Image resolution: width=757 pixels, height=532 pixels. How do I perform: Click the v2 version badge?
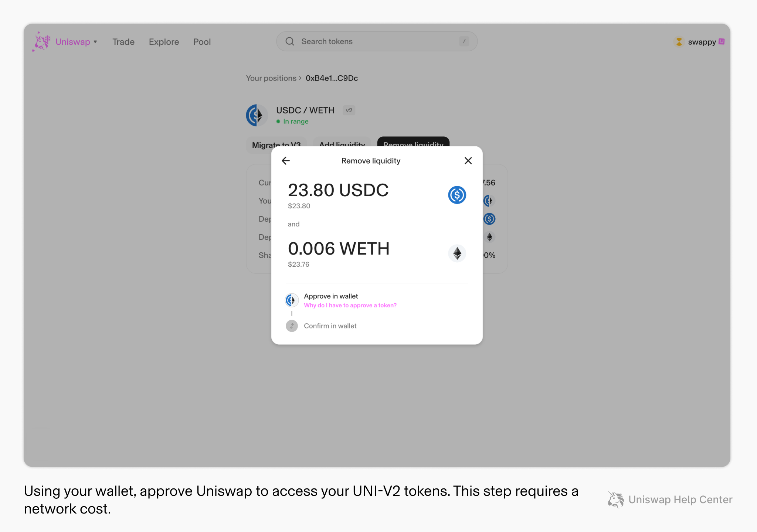coord(349,110)
